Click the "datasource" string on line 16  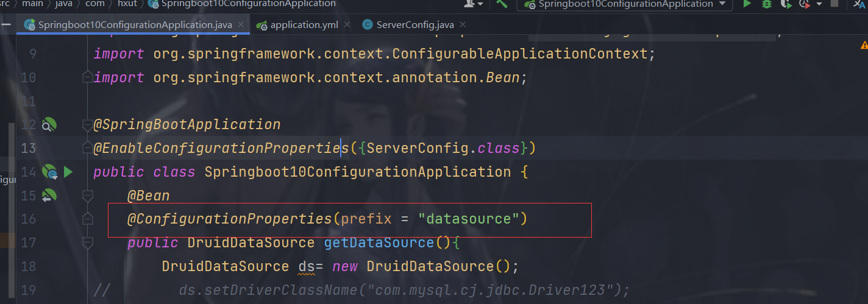[468, 219]
